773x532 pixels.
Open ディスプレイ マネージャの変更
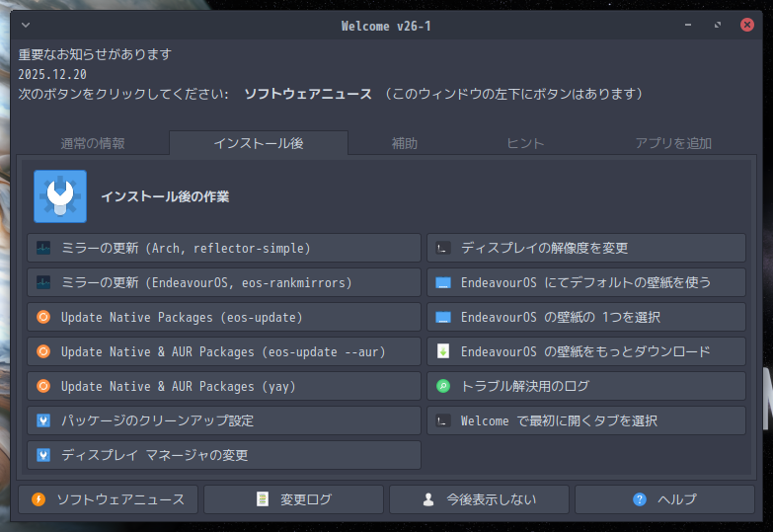click(224, 455)
